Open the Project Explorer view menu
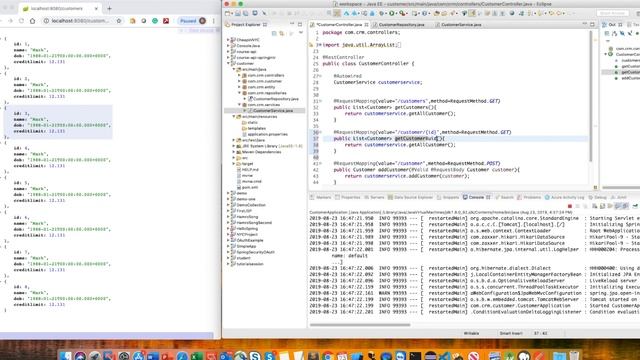Viewport: 640px width, 360px height. click(x=301, y=33)
